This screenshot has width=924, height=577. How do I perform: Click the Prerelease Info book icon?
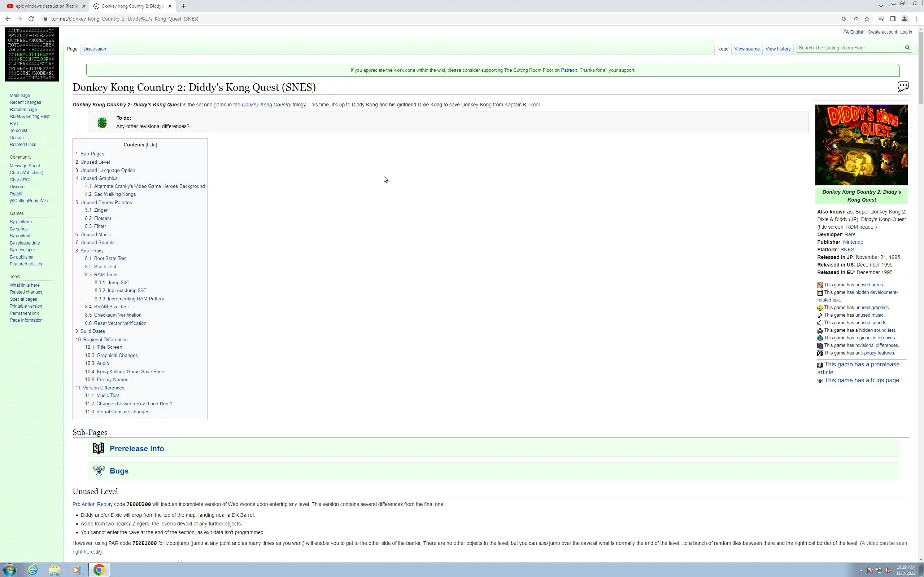99,448
